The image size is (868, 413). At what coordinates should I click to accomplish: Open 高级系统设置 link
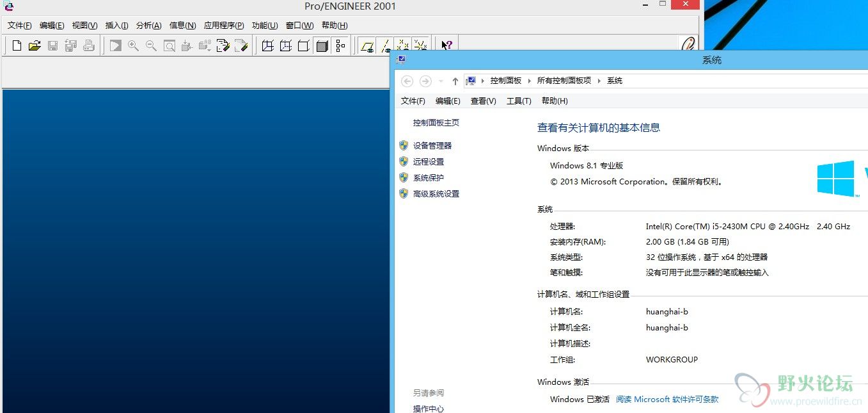coord(436,194)
